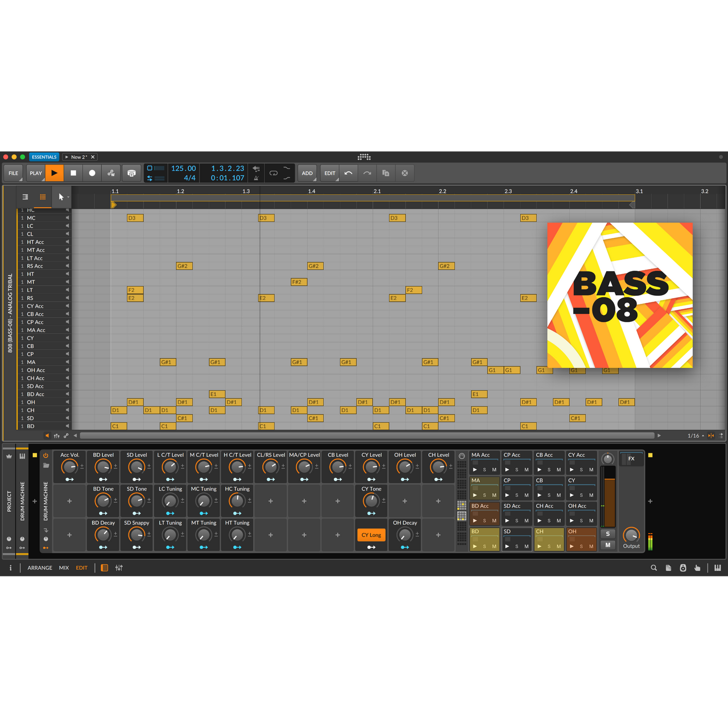Toggle the Drum Machine device power button

[46, 455]
